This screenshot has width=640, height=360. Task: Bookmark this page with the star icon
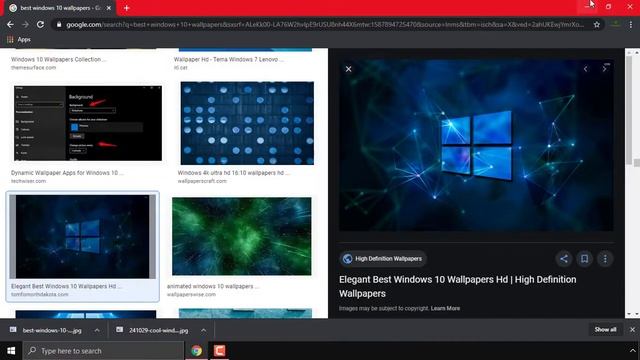coord(597,24)
